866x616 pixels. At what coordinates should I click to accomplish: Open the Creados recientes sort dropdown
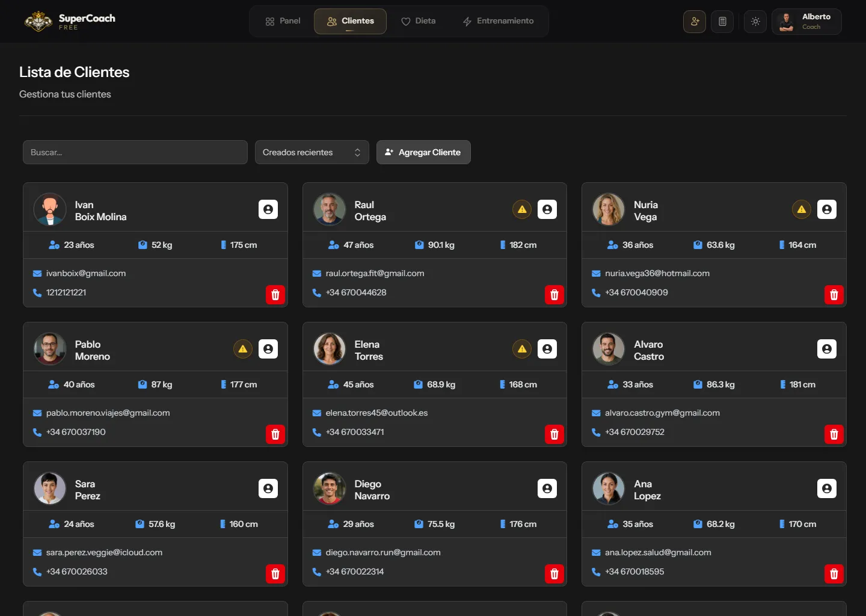312,152
